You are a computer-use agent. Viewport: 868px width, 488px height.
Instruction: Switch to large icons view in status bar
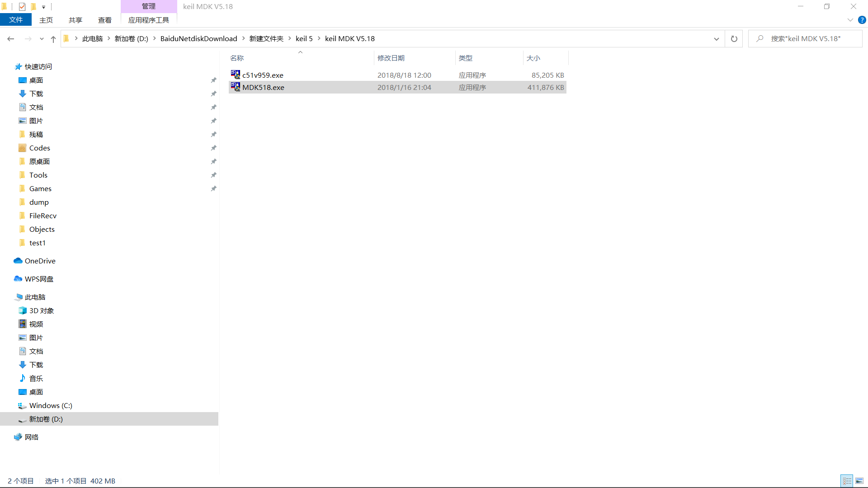(x=859, y=481)
